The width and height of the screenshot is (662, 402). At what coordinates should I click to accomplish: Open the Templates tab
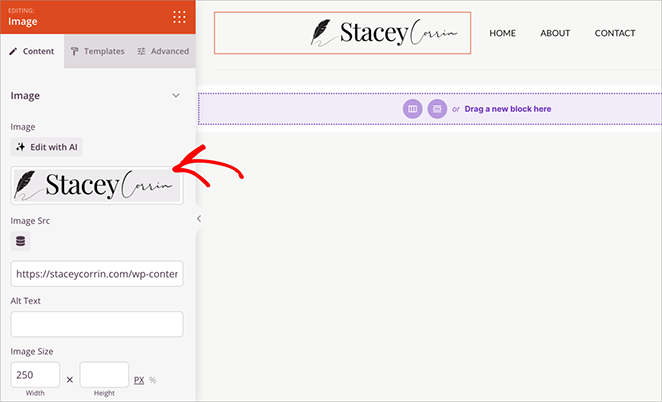(x=97, y=51)
